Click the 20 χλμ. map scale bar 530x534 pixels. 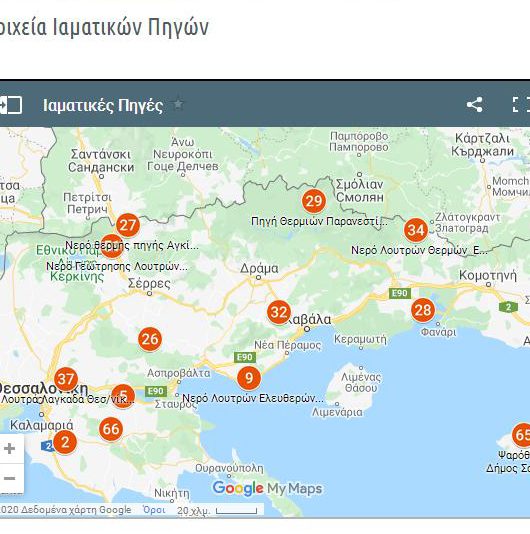217,511
